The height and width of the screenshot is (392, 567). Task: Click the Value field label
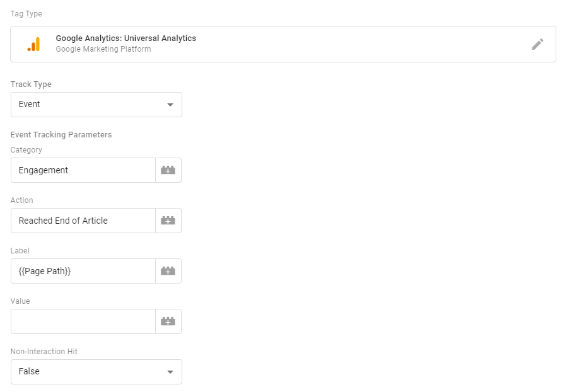pyautogui.click(x=20, y=301)
